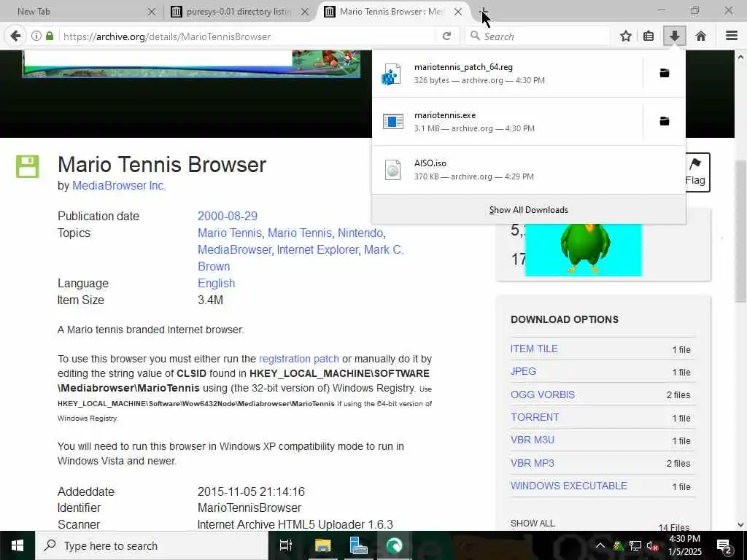Open the registration patch link
The height and width of the screenshot is (560, 747).
298,359
